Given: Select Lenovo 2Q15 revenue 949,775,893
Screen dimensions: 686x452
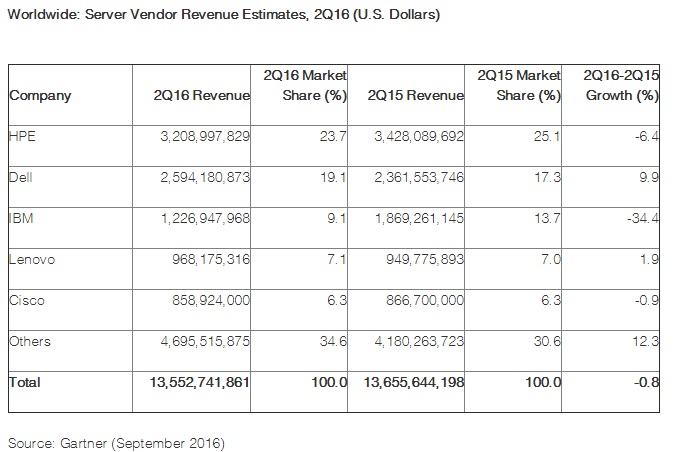Looking at the screenshot, I should click(424, 259).
